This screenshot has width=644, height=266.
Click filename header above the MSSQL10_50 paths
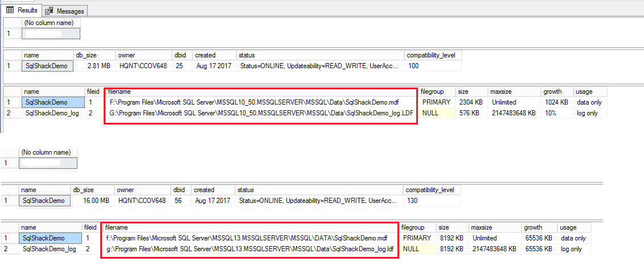click(261, 92)
